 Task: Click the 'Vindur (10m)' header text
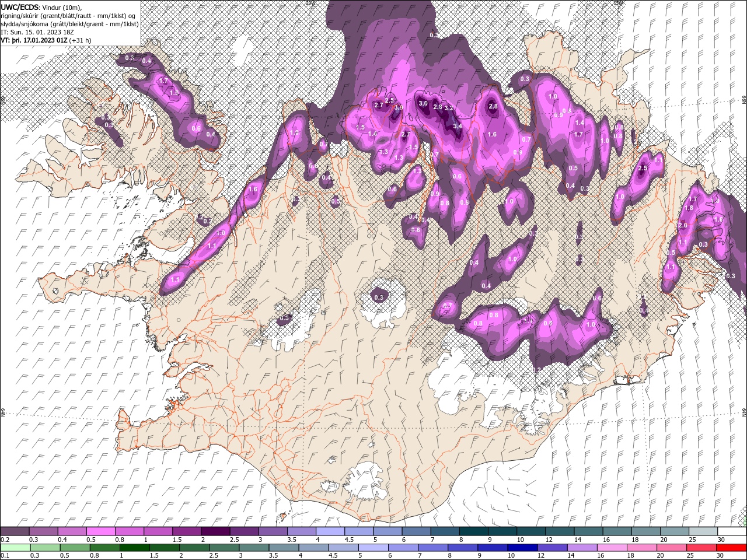[x=62, y=7]
